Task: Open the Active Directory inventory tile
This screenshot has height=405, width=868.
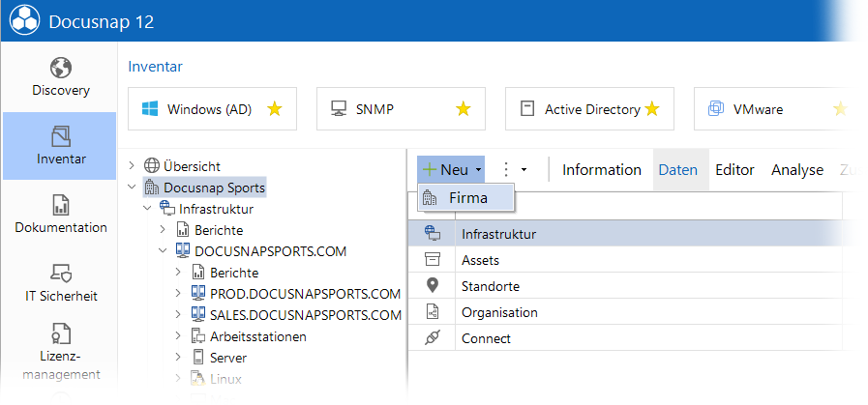Action: tap(589, 109)
